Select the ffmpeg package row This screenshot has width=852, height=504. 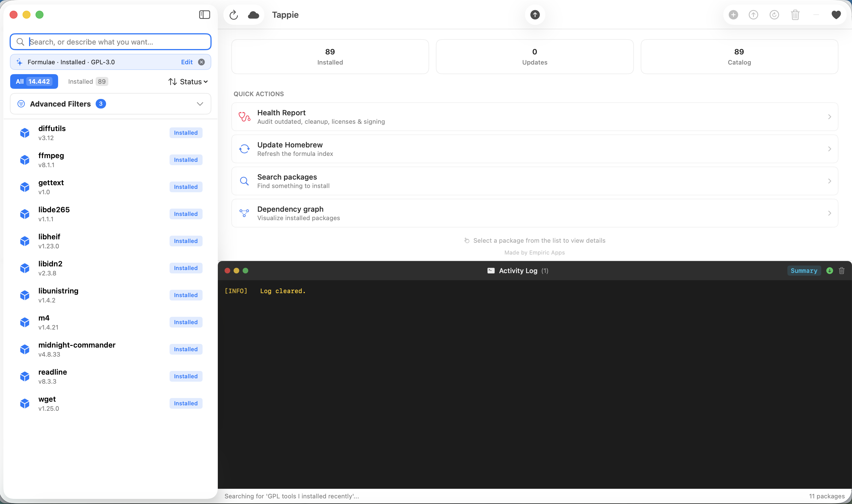(111, 160)
